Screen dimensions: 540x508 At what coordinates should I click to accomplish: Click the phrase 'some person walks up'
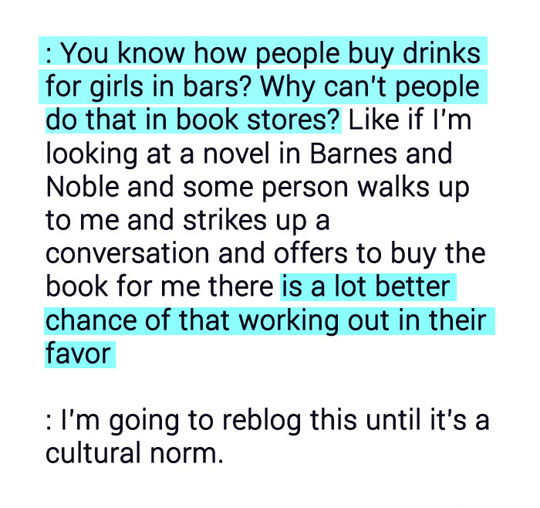pos(326,188)
